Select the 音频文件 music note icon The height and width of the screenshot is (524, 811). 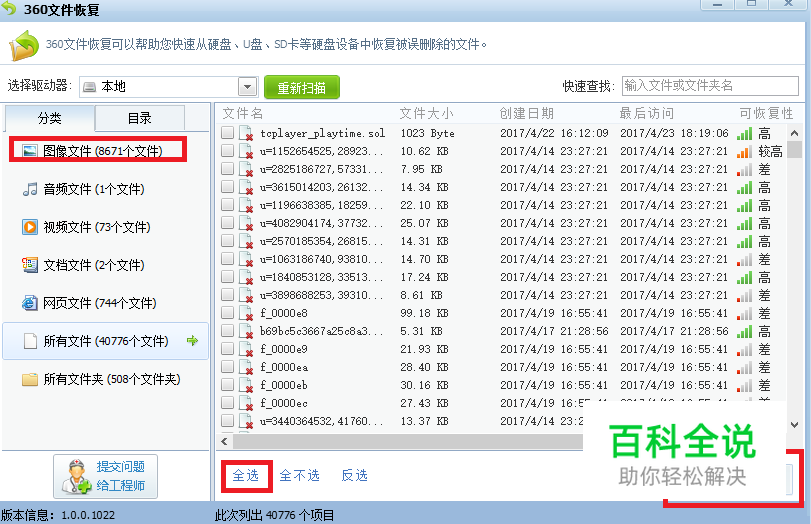point(30,189)
